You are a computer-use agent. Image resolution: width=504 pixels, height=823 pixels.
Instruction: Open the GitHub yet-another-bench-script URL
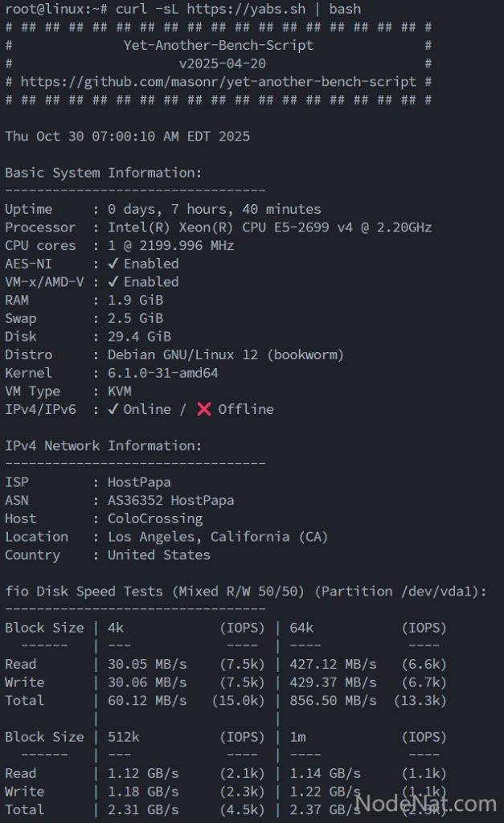[219, 82]
